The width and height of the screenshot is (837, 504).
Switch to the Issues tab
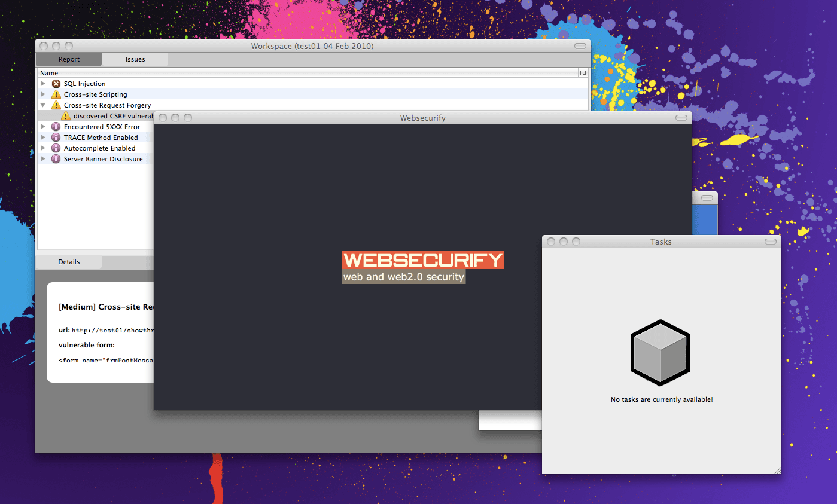(135, 59)
